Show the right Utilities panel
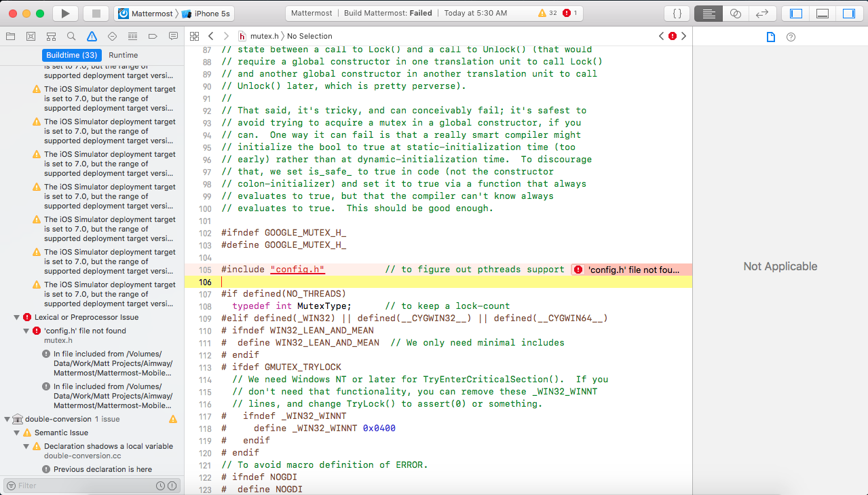The image size is (868, 495). pos(849,12)
